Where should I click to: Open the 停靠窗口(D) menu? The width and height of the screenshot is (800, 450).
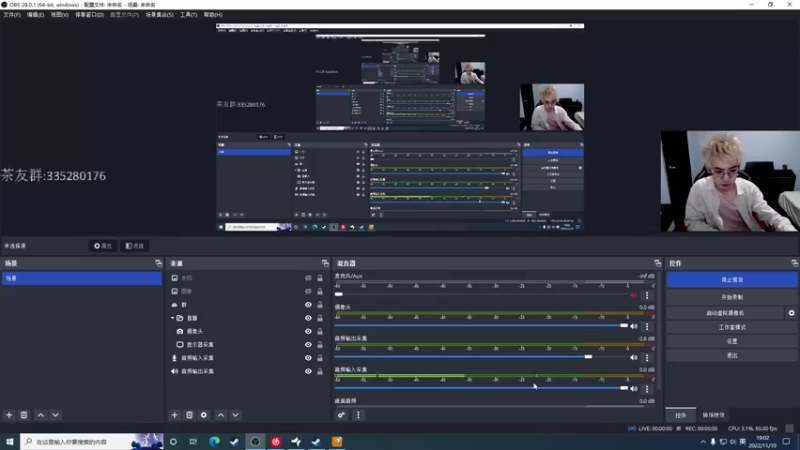(x=89, y=15)
